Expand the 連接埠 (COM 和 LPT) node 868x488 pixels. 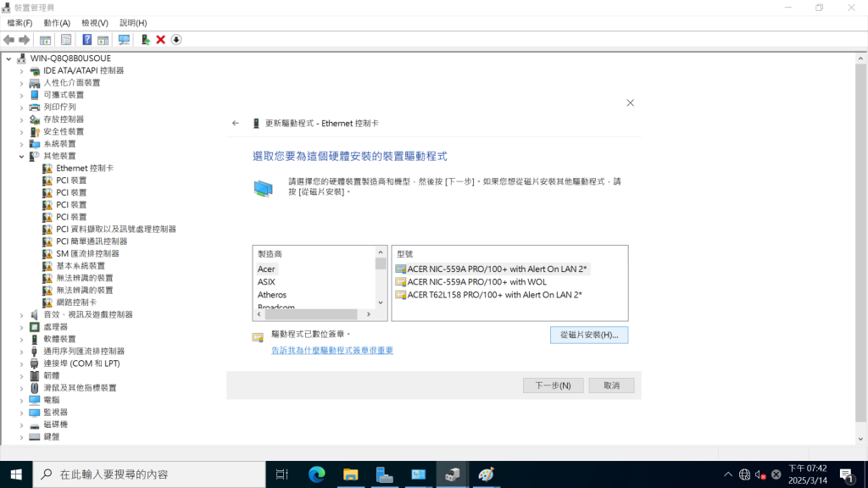[22, 363]
